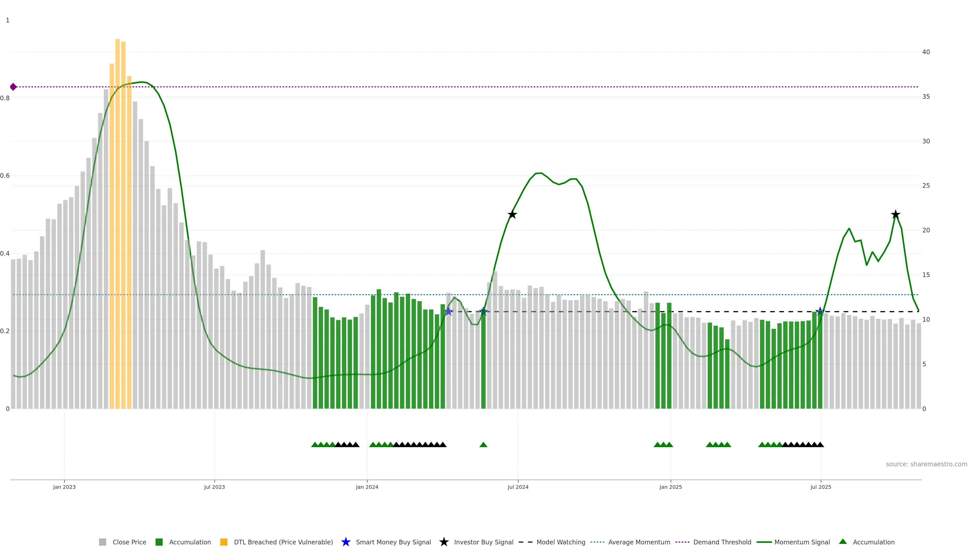Click the lone green accumulation triangle before Jul 2024
Viewport: 980px width, 551px height.
tap(483, 445)
